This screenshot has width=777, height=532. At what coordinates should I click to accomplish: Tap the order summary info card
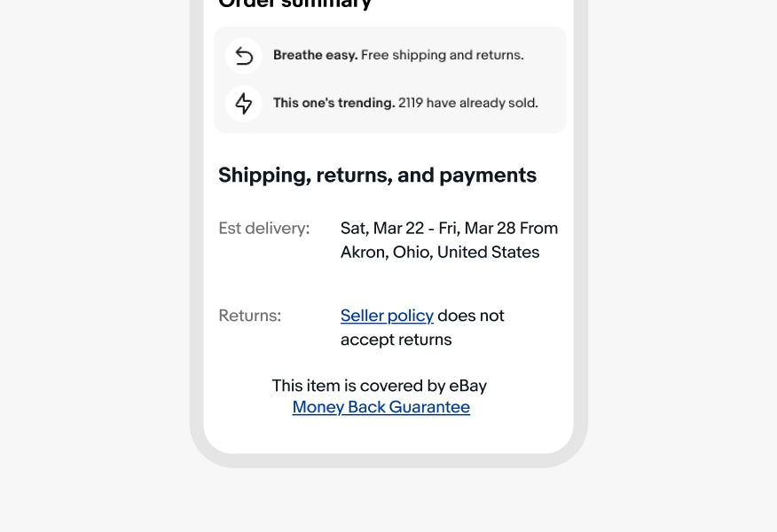(390, 79)
